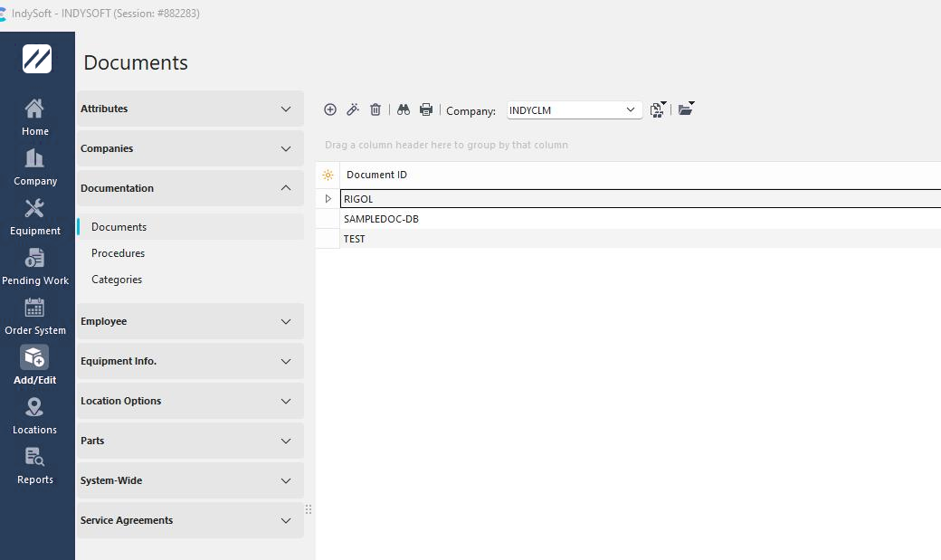Screen dimensions: 941x560
Task: Click the open folder toolbar icon
Action: point(686,109)
